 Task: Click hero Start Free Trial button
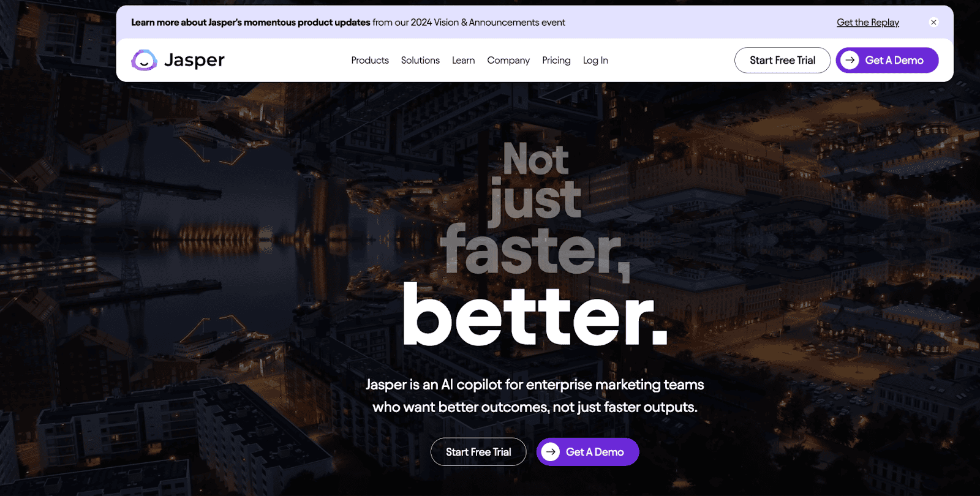click(x=478, y=452)
